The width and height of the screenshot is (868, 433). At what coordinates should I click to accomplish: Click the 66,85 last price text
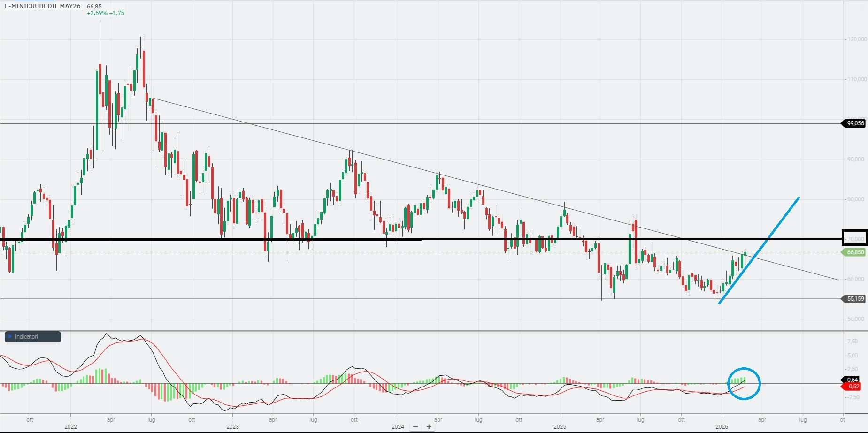94,6
